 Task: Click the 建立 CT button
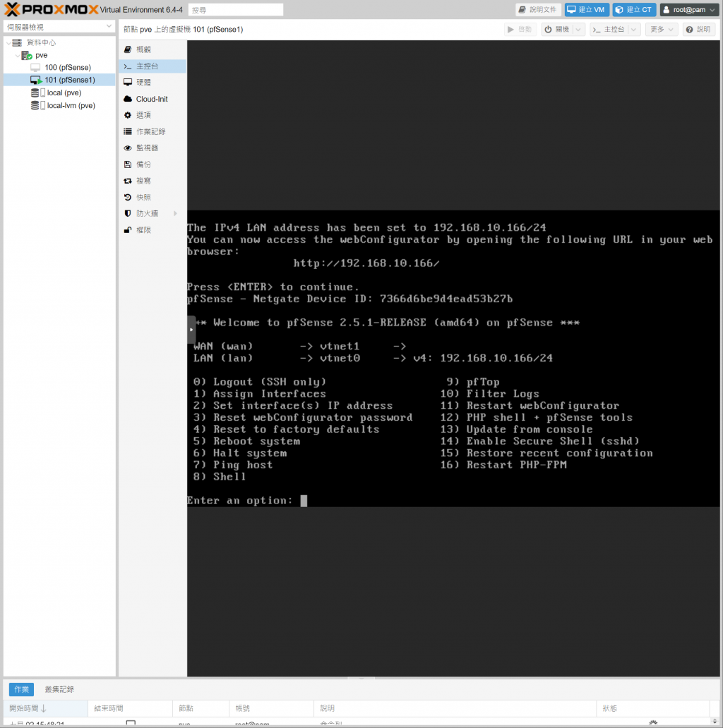coord(634,10)
